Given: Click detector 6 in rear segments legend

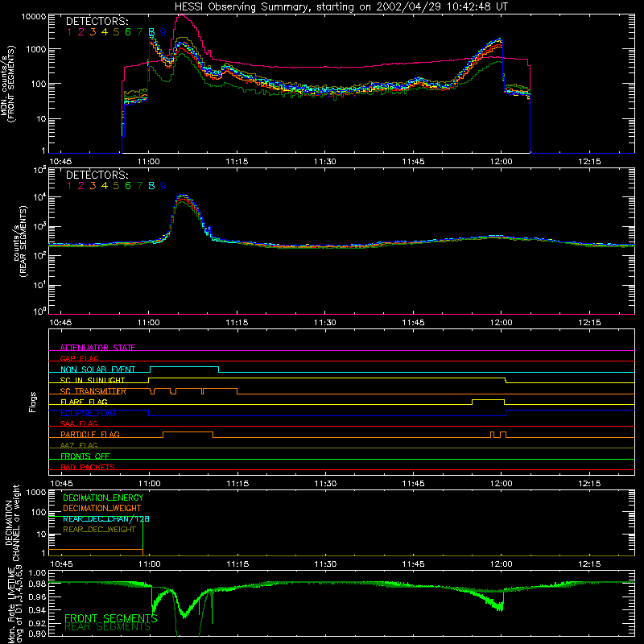Looking at the screenshot, I should pyautogui.click(x=128, y=186).
